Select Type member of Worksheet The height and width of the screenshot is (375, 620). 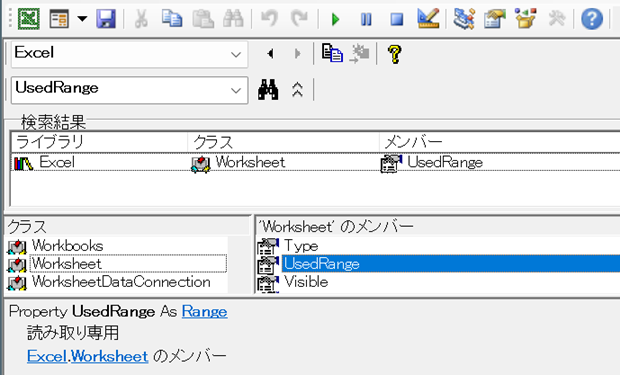click(x=301, y=246)
